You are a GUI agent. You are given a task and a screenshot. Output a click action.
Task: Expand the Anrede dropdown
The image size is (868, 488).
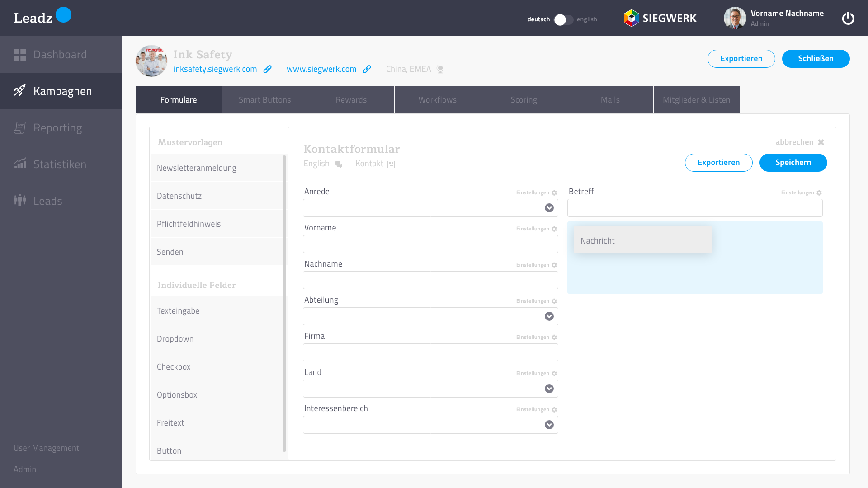click(549, 208)
